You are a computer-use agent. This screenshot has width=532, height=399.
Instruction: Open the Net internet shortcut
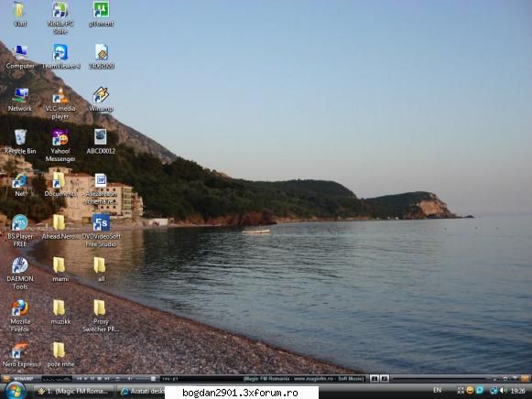point(20,185)
